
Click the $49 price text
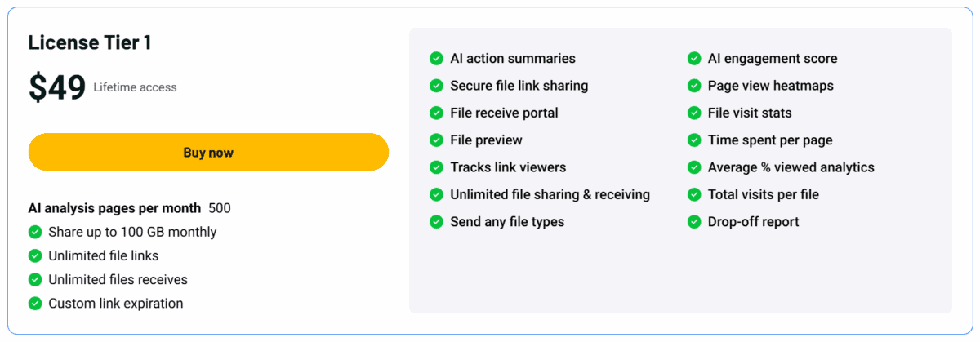[57, 87]
